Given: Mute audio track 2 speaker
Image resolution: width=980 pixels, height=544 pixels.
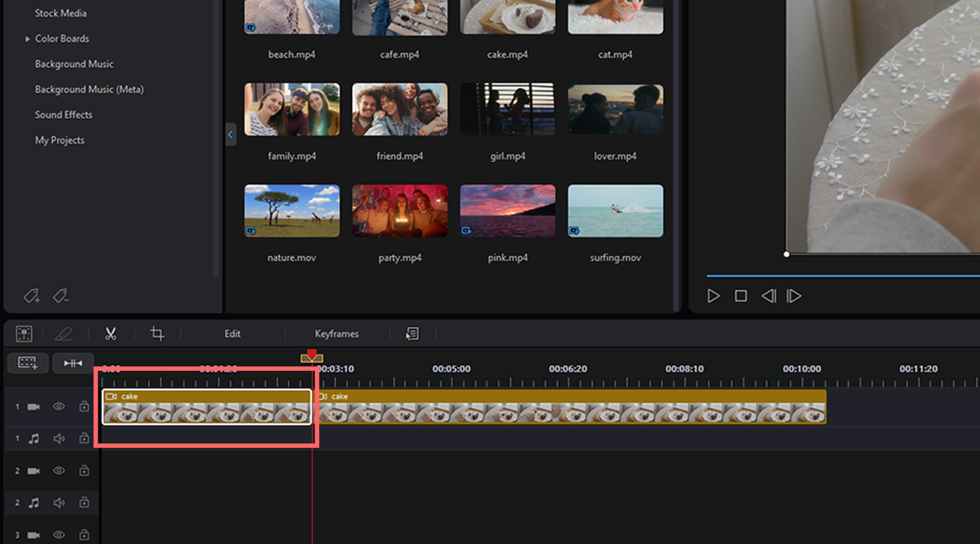Looking at the screenshot, I should 59,503.
